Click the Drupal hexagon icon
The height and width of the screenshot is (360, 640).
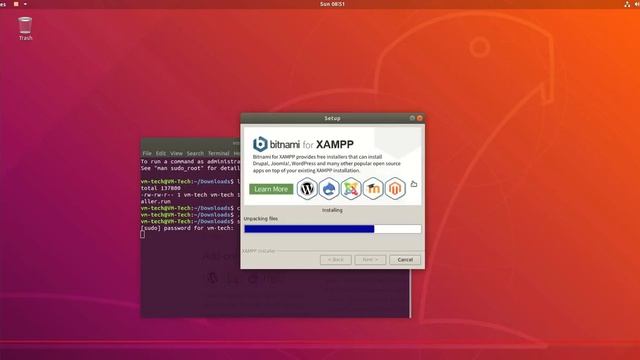point(329,189)
